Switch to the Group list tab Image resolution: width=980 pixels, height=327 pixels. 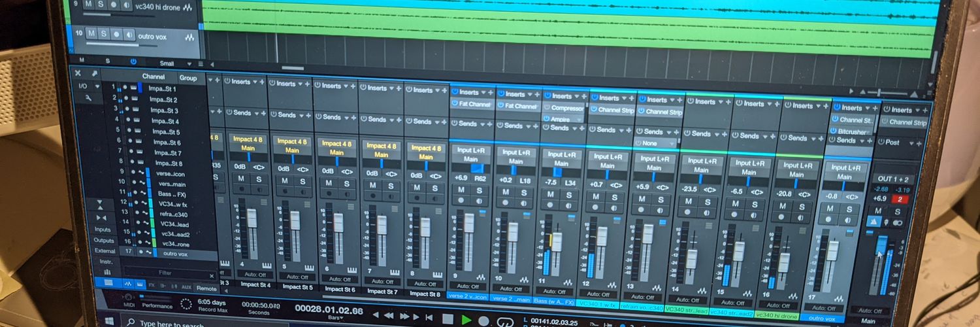click(188, 78)
